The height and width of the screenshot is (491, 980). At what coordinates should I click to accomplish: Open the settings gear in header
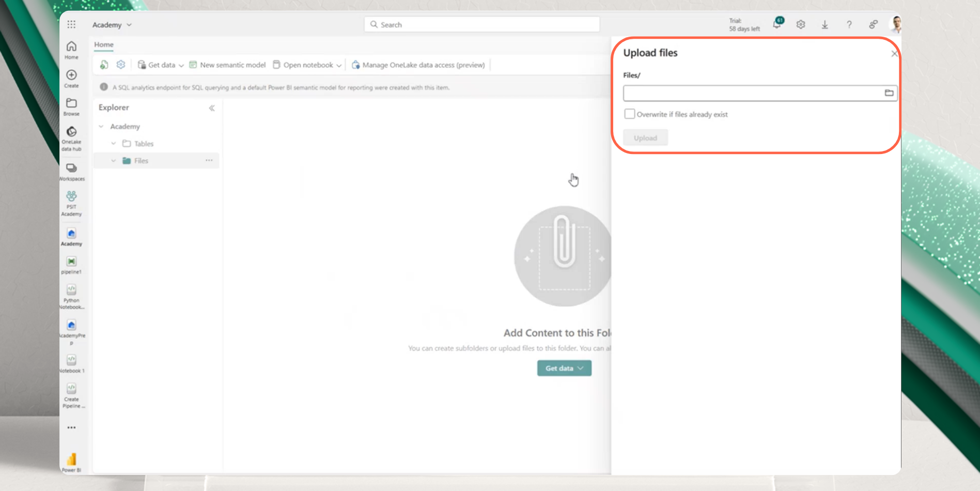801,24
